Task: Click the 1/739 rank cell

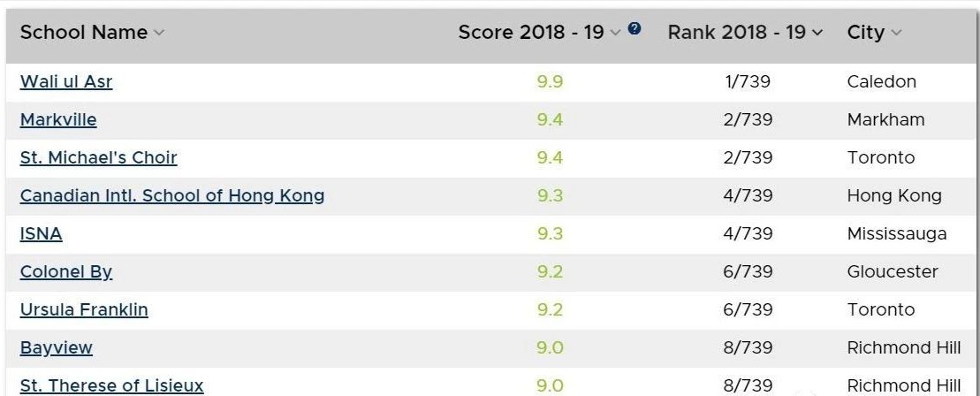Action: coord(747,81)
